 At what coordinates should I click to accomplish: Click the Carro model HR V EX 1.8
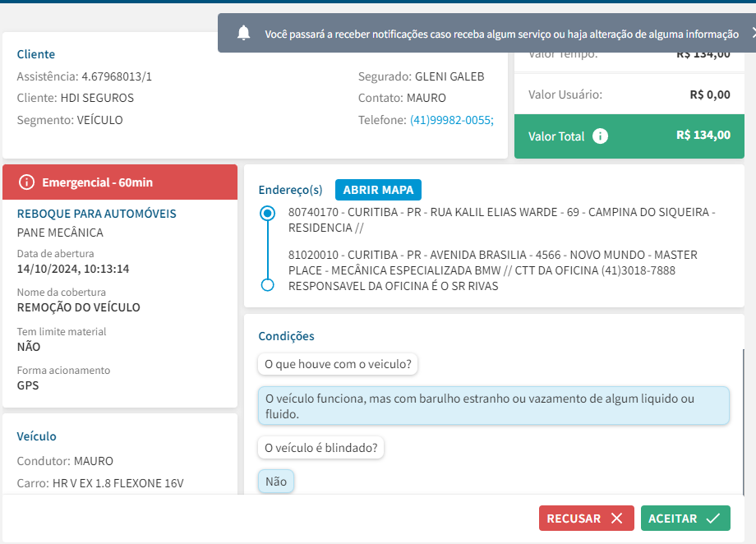click(118, 483)
